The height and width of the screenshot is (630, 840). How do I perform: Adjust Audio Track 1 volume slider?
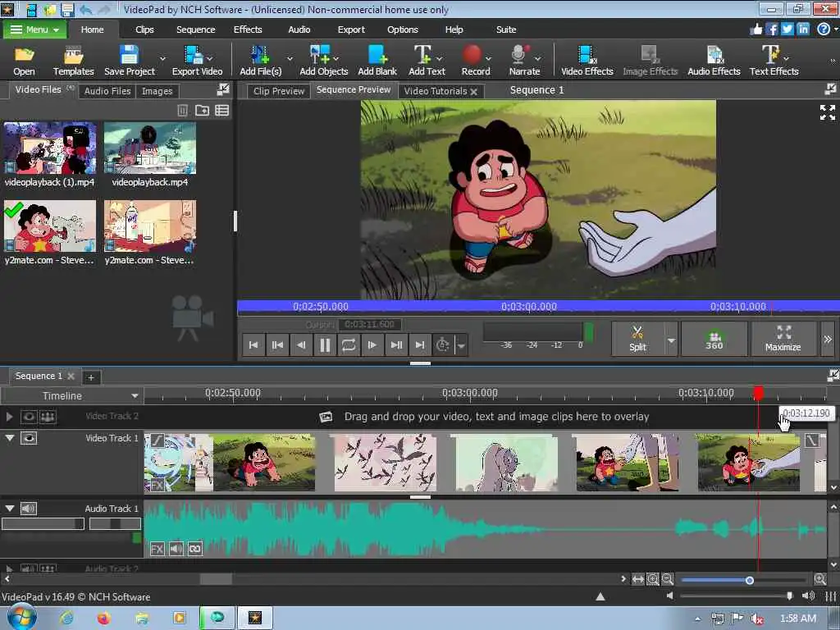point(43,524)
